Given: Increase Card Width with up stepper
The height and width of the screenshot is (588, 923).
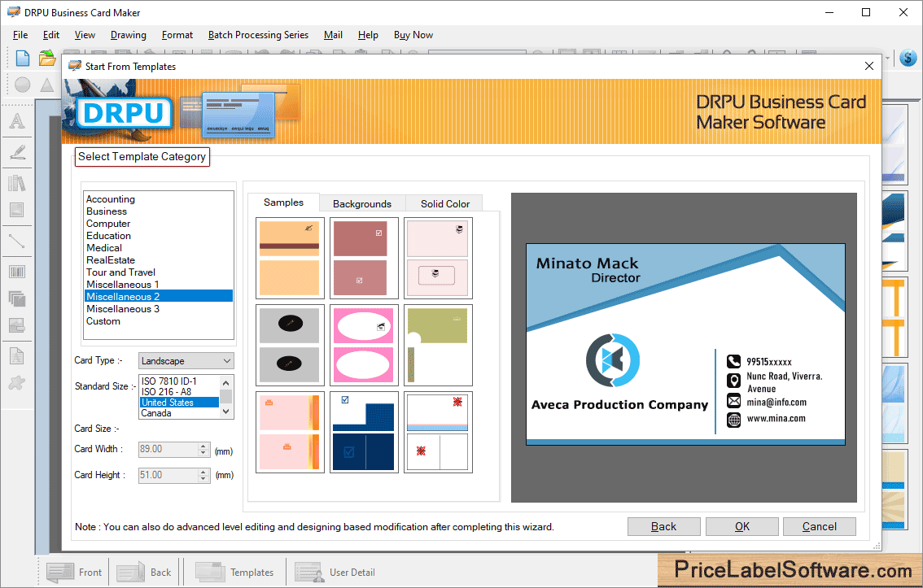Looking at the screenshot, I should (203, 446).
